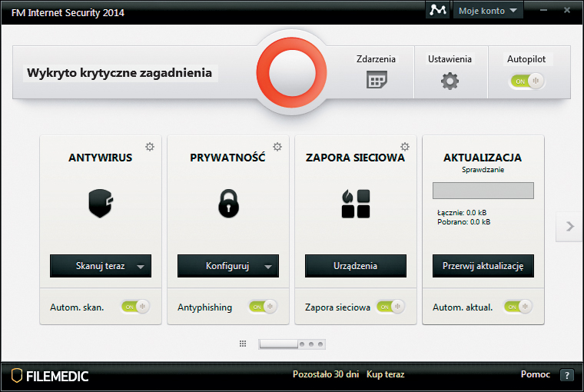Click Przerwij aktualizację button
The width and height of the screenshot is (584, 392).
pos(483,266)
